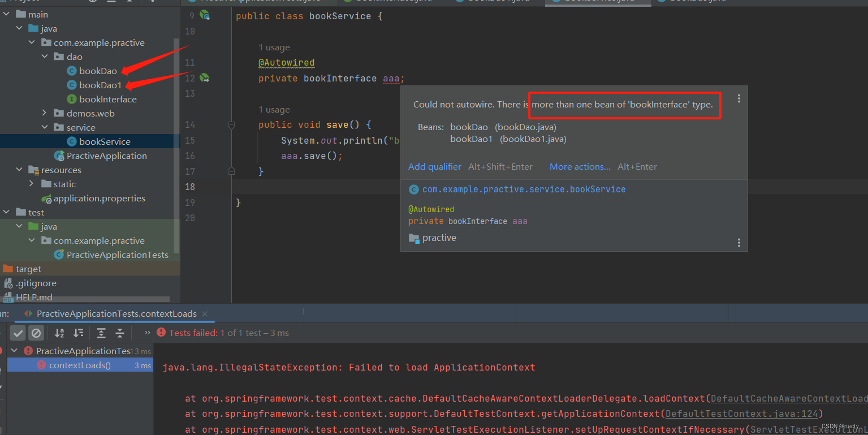Screen dimensions: 868x435
Task: Select bookService class in project tree
Action: (x=105, y=141)
